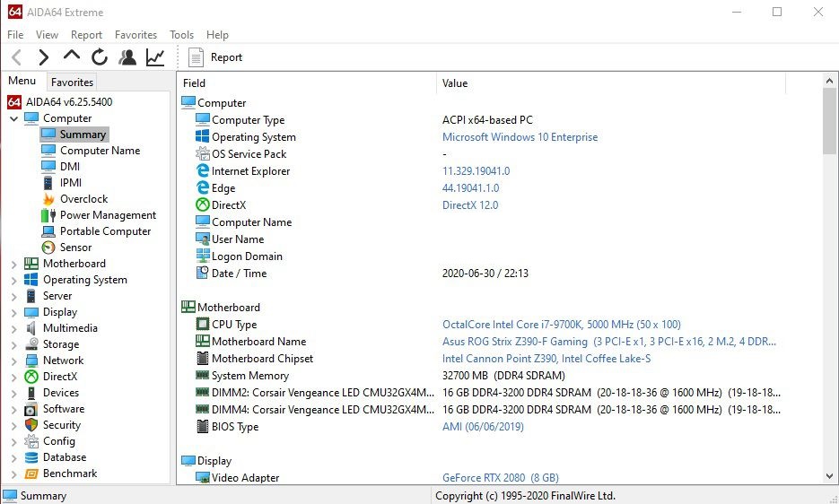
Task: Open the Internet Explorer 11.329.19041.0 link
Action: [x=476, y=171]
